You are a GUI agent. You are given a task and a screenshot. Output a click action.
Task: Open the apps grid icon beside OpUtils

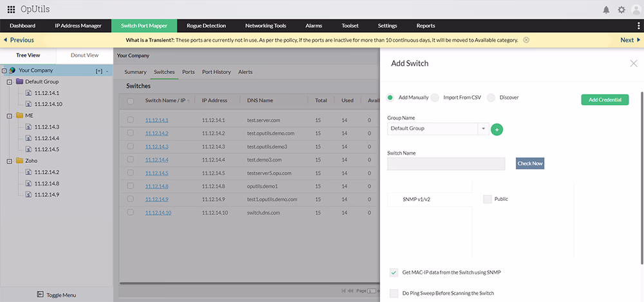[x=11, y=10]
